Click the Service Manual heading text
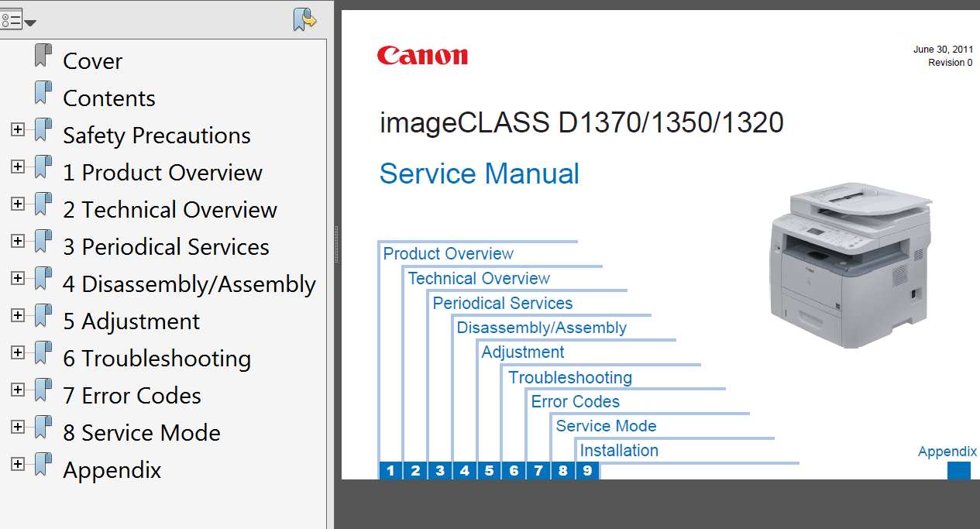980x529 pixels. [x=480, y=173]
